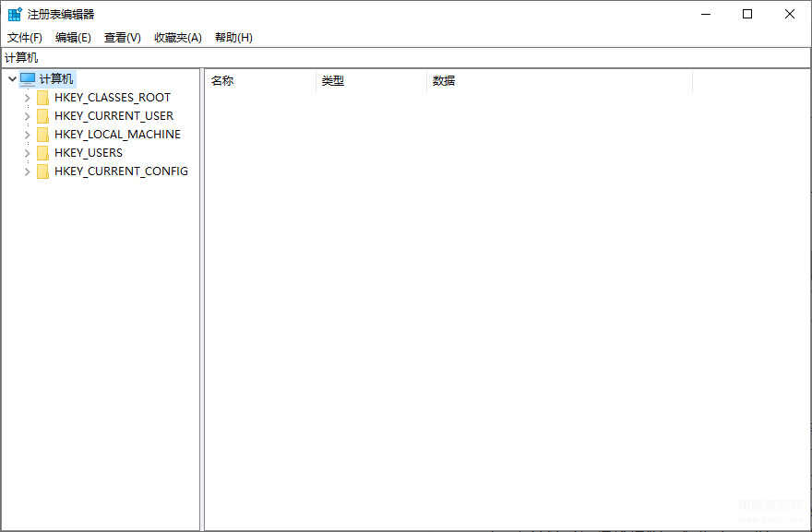Click the address bar showing 计算机
The image size is (812, 532).
click(406, 57)
